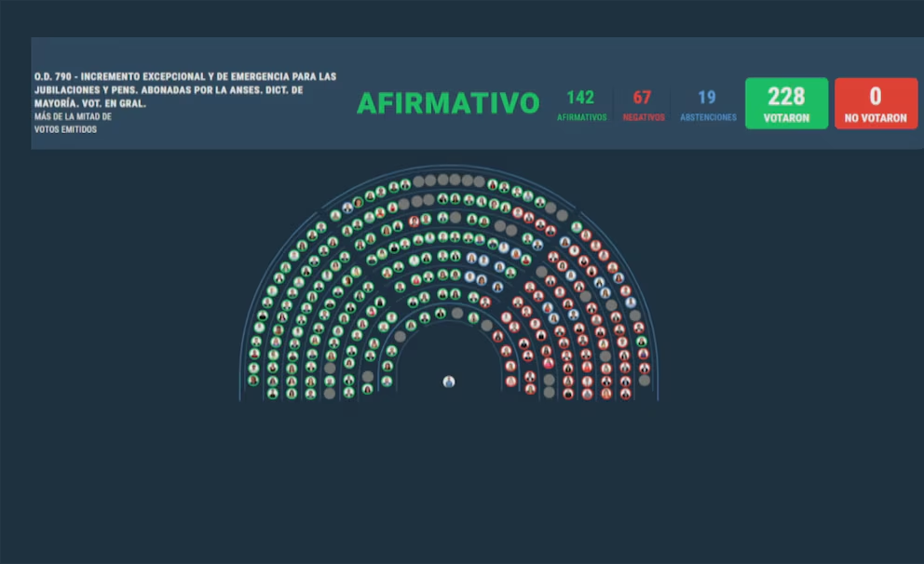The image size is (924, 564).
Task: Click the green 228 Votaron box
Action: click(x=786, y=103)
